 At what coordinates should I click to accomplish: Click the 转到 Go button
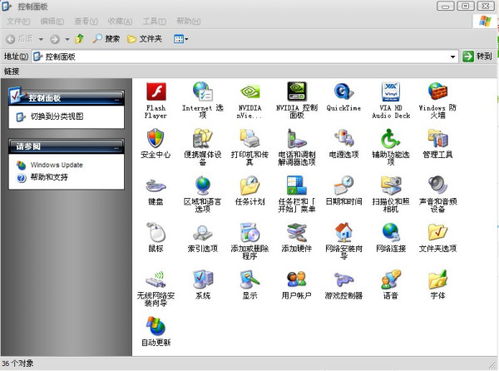tap(477, 56)
